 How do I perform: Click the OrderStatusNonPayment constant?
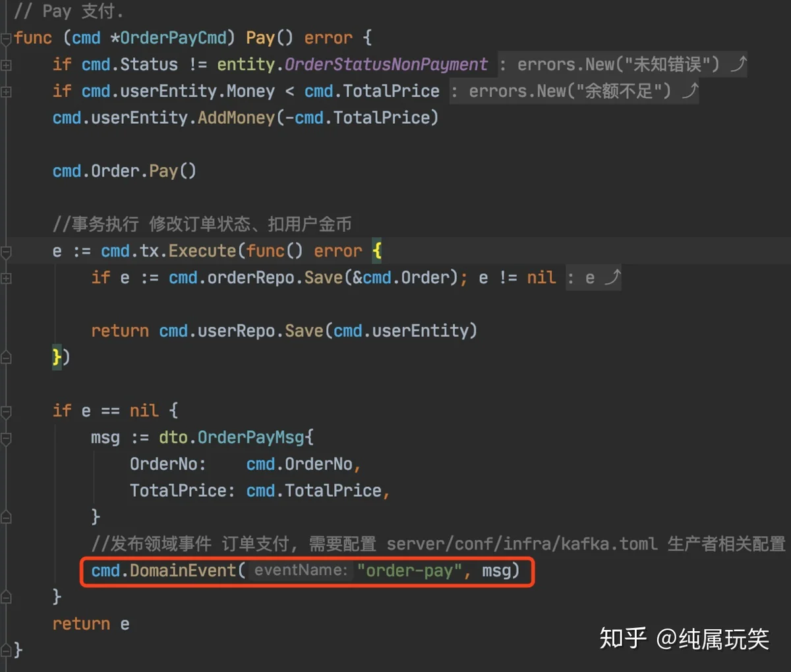pos(386,65)
